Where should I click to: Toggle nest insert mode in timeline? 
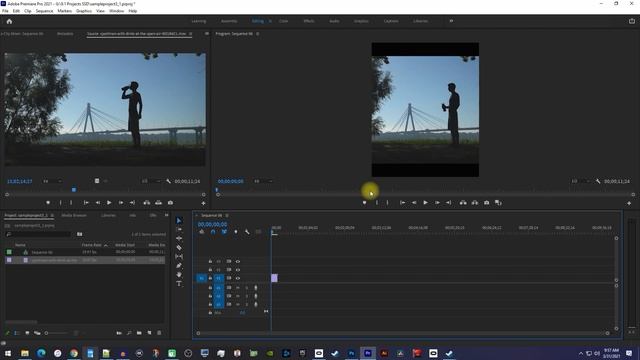click(x=202, y=232)
